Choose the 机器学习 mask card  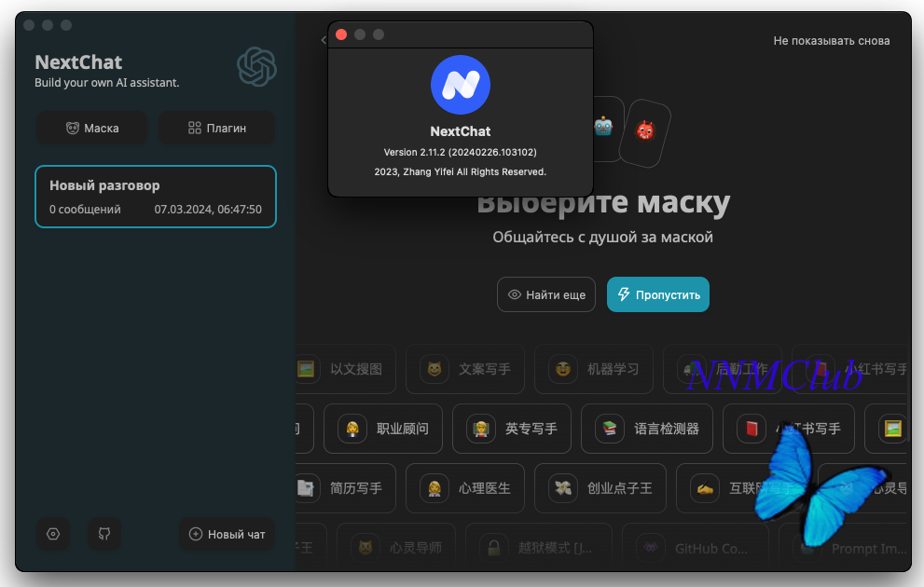click(x=593, y=369)
